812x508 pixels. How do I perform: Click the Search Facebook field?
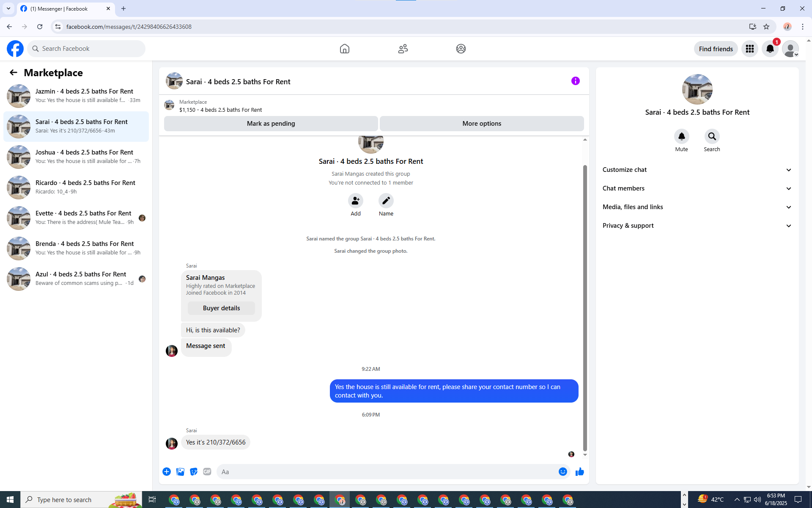point(86,49)
